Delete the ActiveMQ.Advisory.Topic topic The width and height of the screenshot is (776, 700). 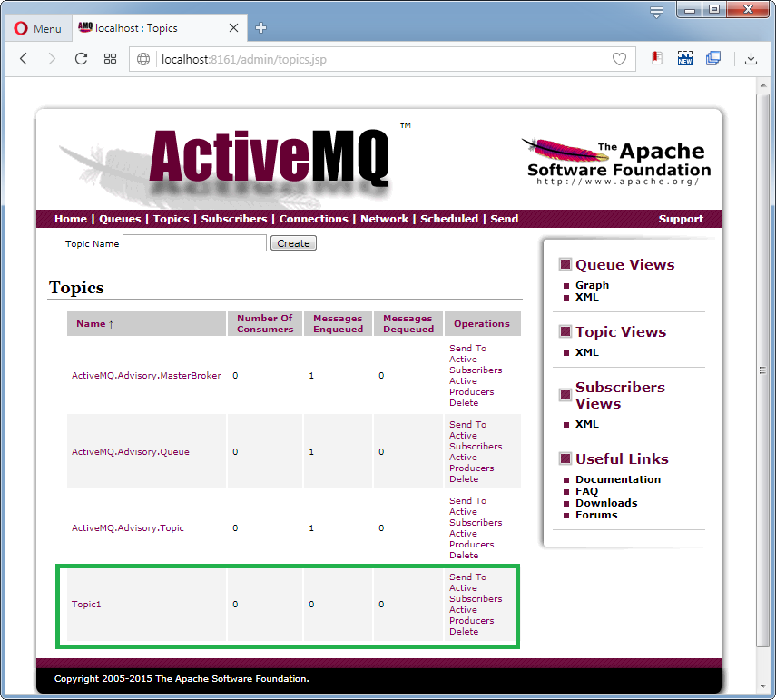coord(464,556)
